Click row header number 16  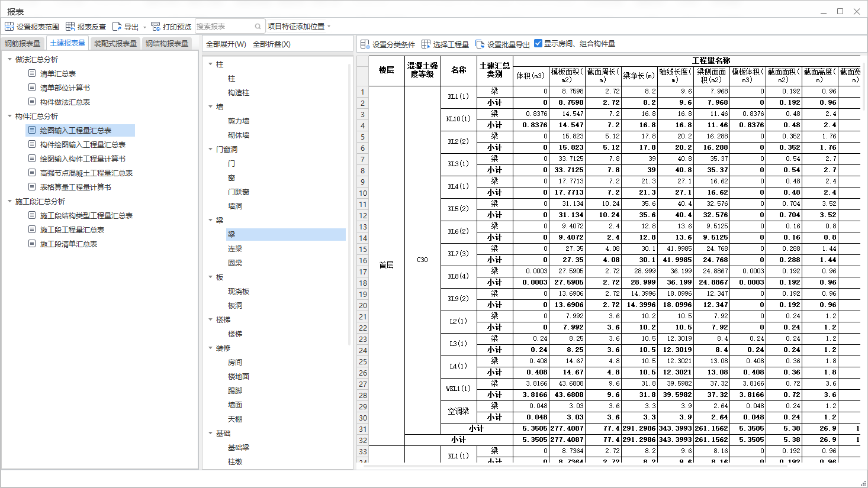pyautogui.click(x=362, y=260)
